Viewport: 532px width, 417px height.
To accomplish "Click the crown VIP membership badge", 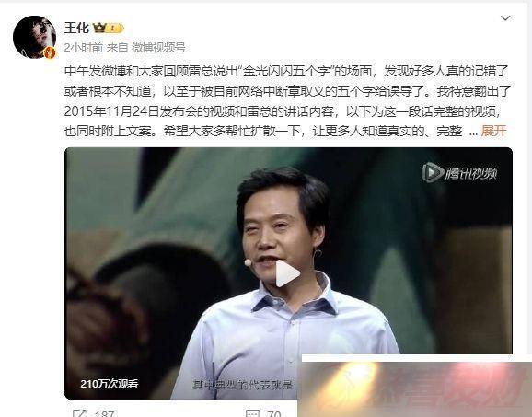I will point(109,28).
